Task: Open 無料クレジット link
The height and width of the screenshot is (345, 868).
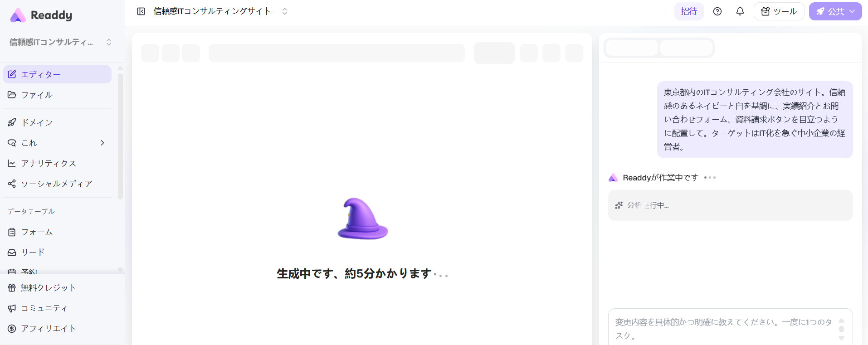Action: coord(57,288)
